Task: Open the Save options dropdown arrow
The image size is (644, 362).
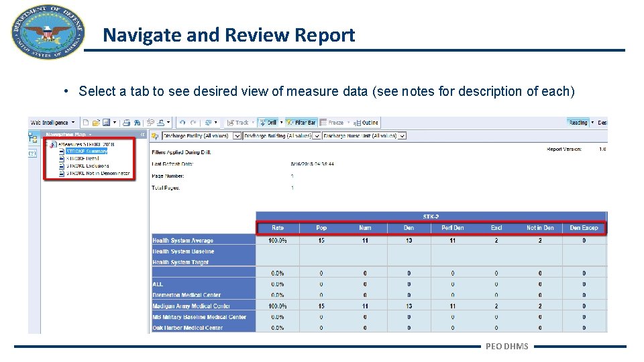Action: tap(115, 122)
